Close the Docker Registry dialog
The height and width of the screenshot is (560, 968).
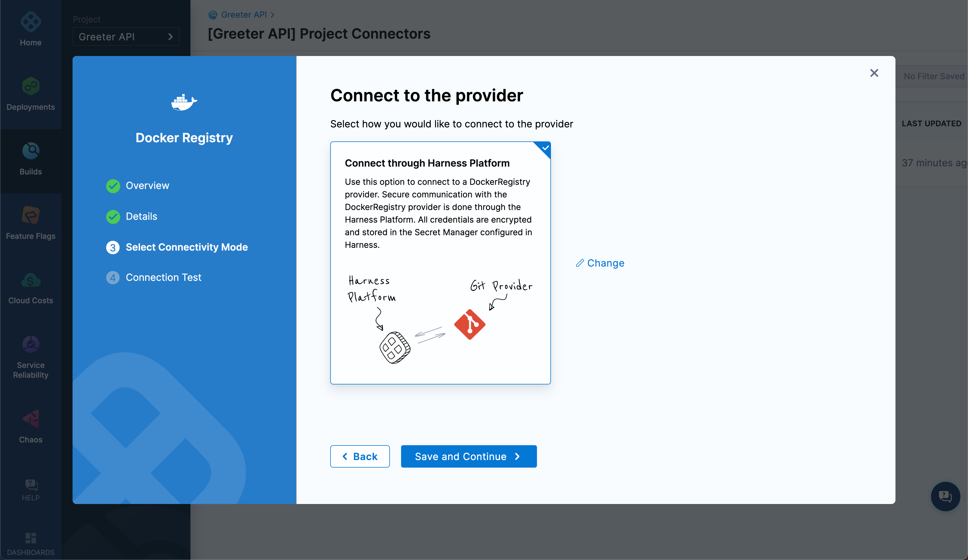[x=874, y=73]
